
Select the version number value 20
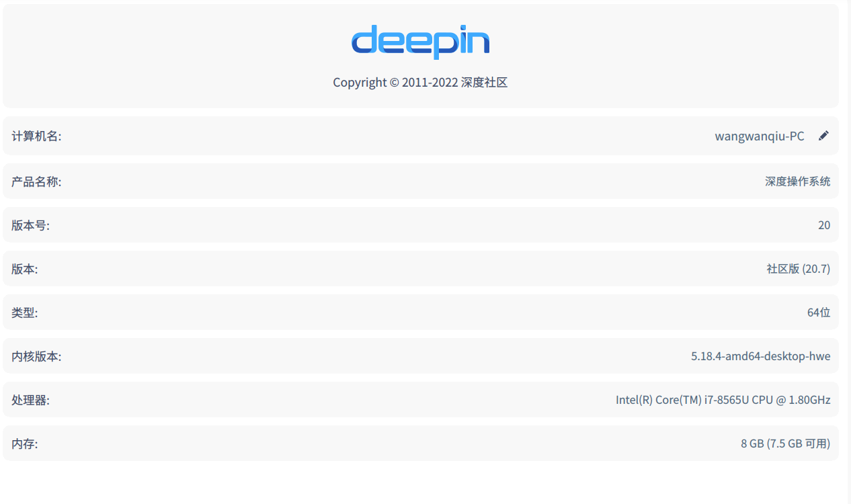pyautogui.click(x=824, y=225)
